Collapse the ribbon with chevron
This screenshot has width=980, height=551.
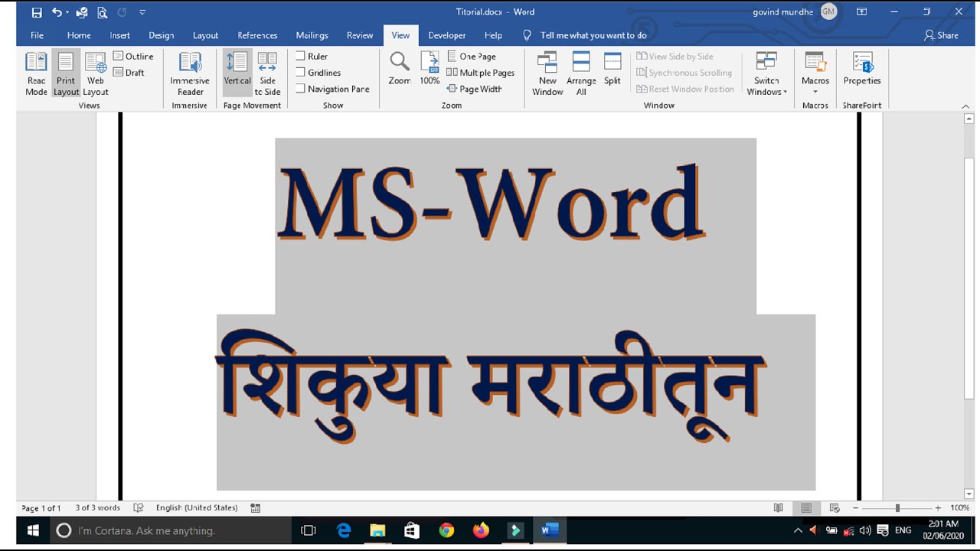pos(966,105)
